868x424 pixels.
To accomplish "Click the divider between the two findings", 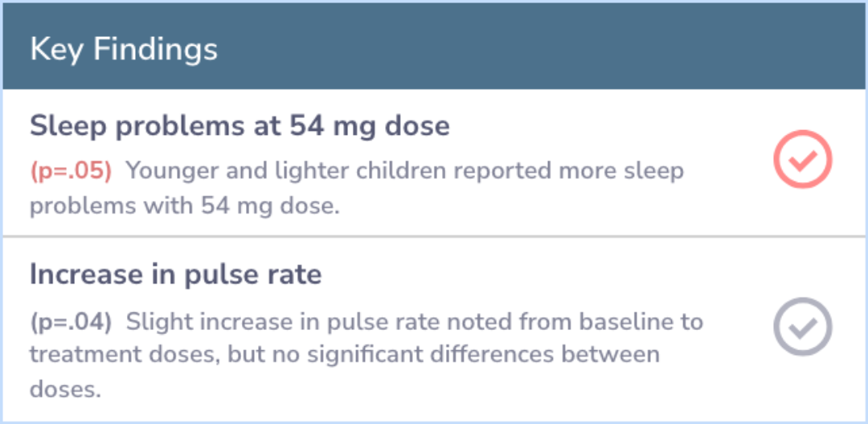I will [434, 236].
